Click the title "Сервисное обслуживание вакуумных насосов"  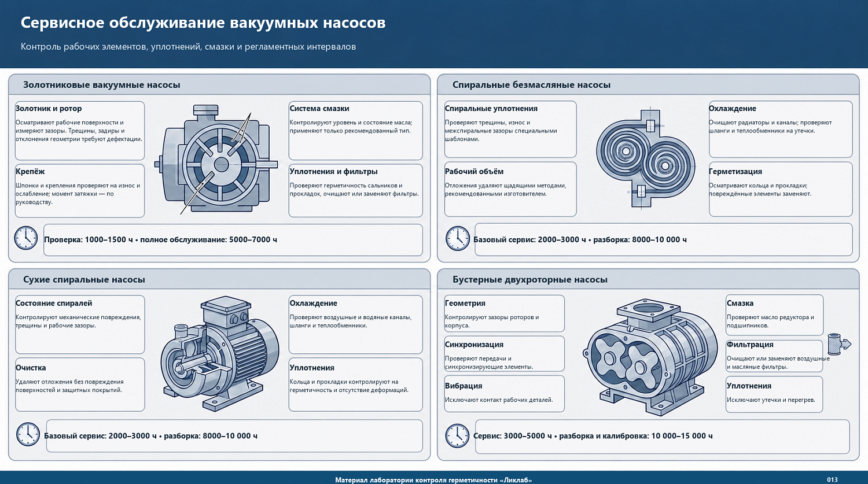[x=203, y=23]
